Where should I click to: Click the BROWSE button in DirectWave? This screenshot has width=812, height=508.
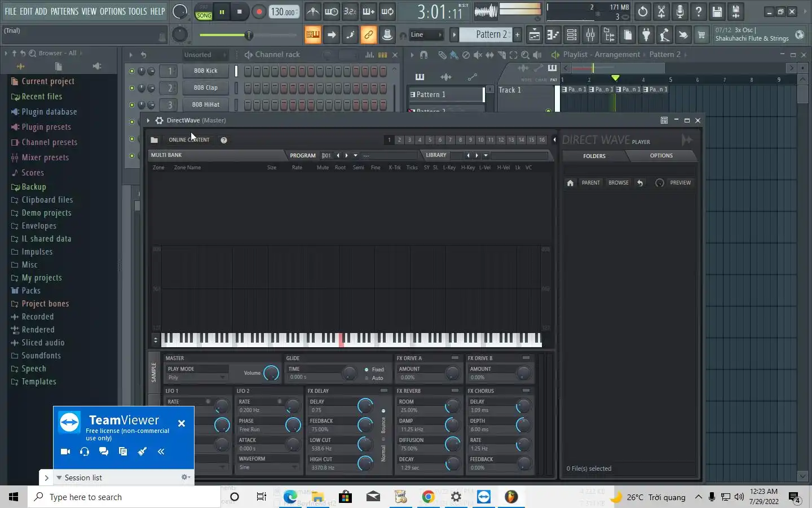click(x=619, y=183)
